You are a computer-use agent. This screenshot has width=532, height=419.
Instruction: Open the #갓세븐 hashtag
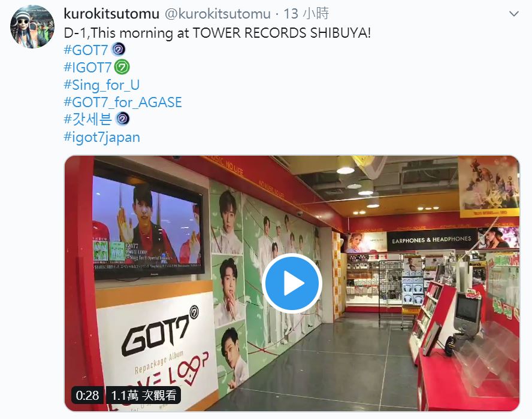pos(88,119)
